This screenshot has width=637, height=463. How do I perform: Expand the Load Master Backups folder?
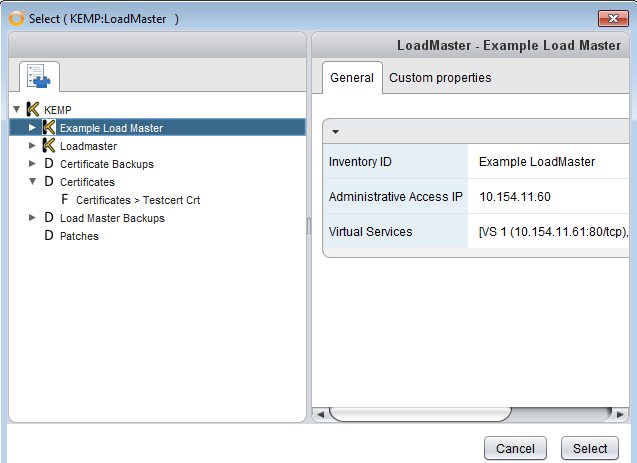32,218
